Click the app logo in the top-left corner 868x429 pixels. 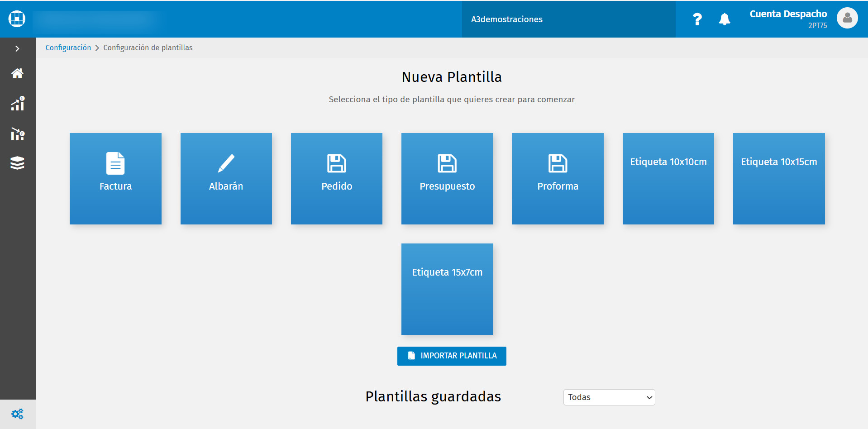pos(17,19)
